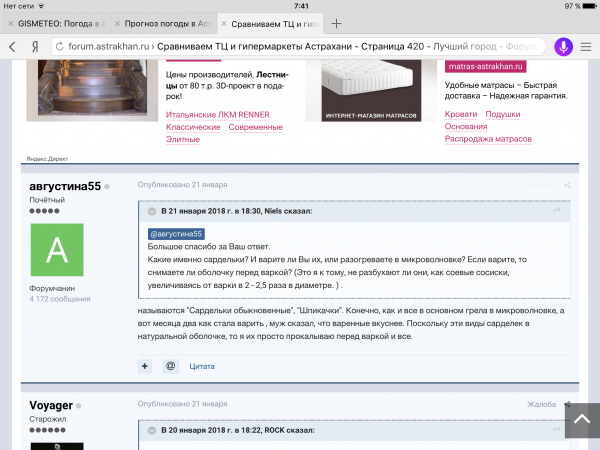The width and height of the screenshot is (600, 450).
Task: Share августина55's post via the share icon
Action: coord(567,185)
